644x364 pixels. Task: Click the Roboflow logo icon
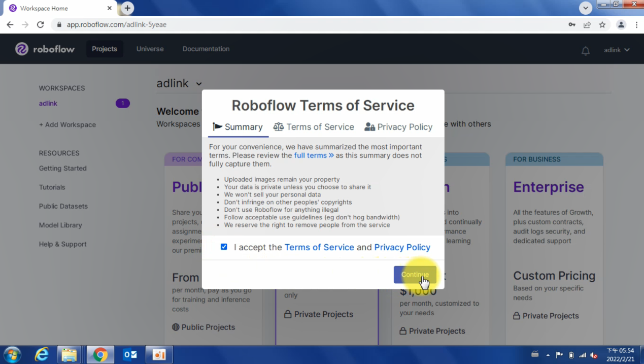(22, 49)
